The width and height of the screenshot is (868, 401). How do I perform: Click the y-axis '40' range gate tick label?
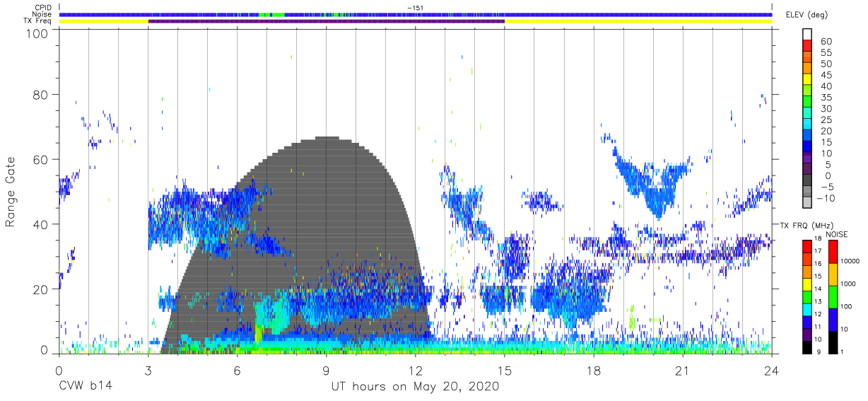coord(40,224)
